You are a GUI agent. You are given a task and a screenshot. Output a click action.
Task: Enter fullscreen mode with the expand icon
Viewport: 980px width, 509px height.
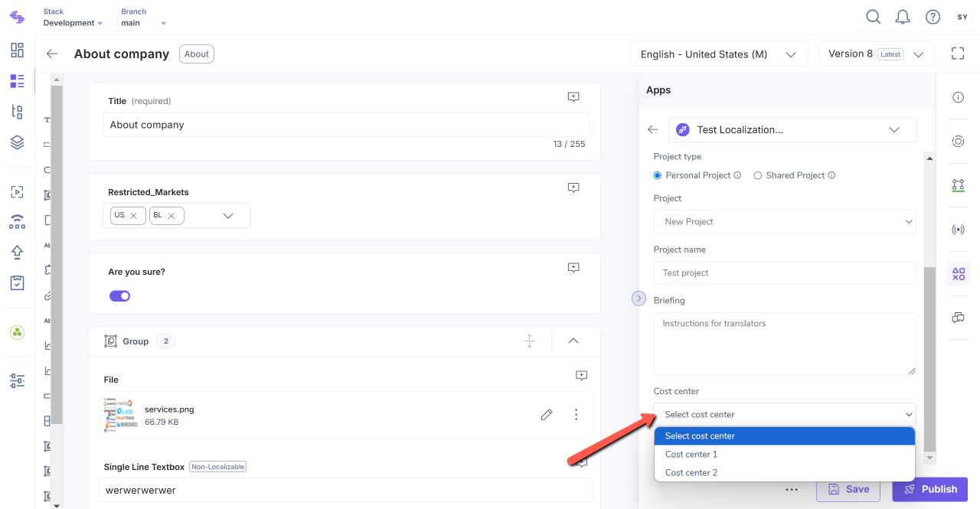point(958,54)
